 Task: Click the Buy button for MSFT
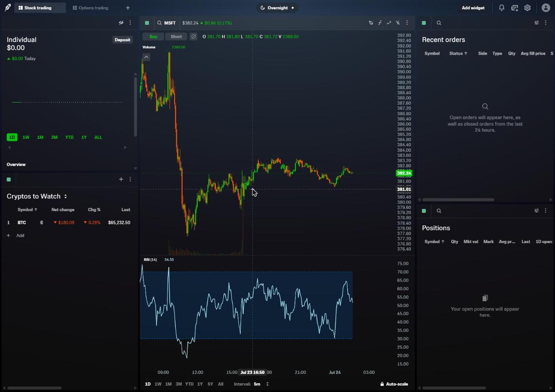(153, 37)
